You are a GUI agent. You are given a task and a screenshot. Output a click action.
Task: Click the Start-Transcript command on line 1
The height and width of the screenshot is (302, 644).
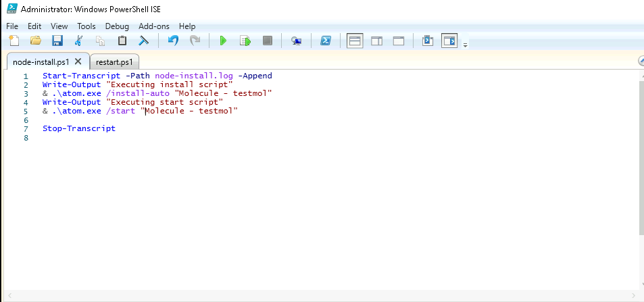[81, 76]
